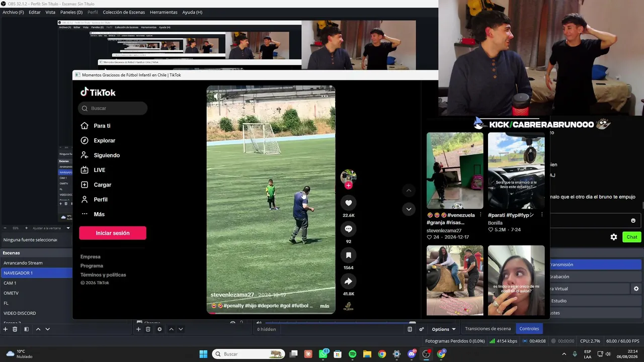Delete the selected scene with trash icon

tap(15, 329)
